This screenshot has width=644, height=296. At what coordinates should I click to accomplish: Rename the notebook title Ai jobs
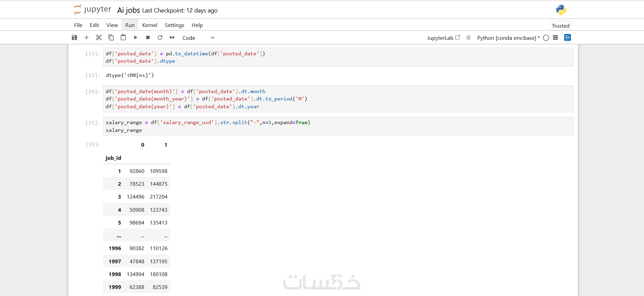click(128, 10)
